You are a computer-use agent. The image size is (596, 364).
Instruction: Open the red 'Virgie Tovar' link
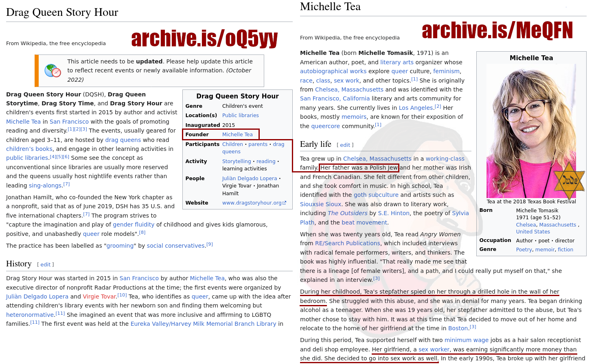[x=100, y=296]
